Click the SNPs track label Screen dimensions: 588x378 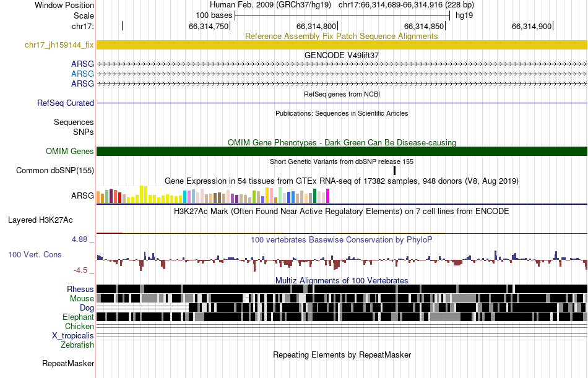(x=84, y=132)
